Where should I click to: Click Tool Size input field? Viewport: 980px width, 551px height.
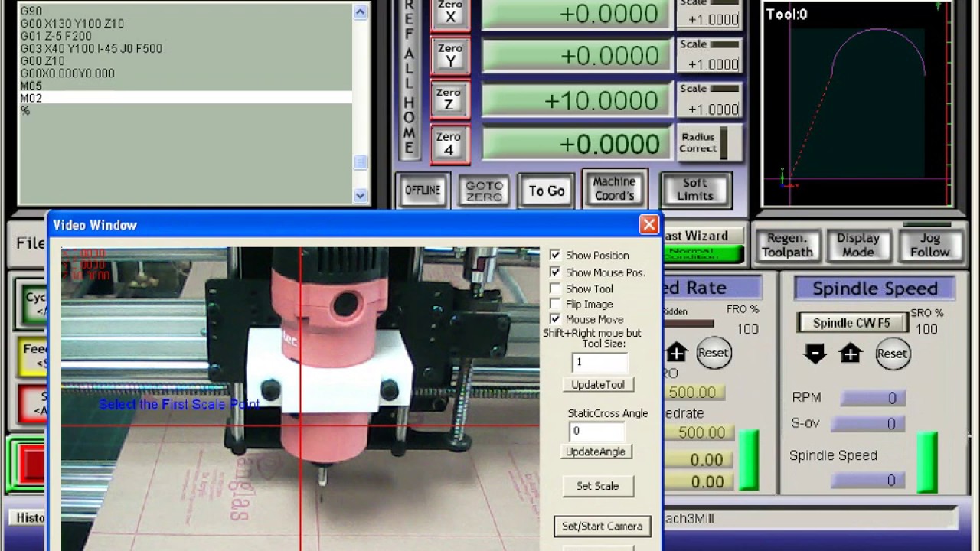click(599, 362)
